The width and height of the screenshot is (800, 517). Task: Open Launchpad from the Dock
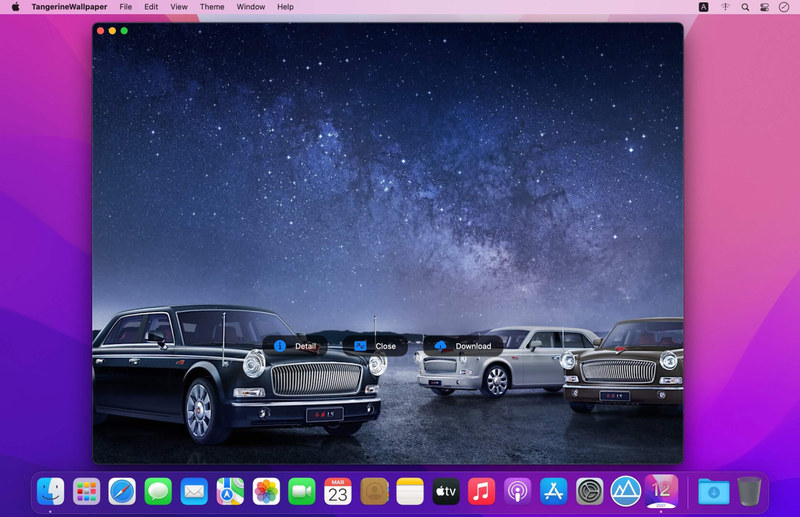coord(86,491)
